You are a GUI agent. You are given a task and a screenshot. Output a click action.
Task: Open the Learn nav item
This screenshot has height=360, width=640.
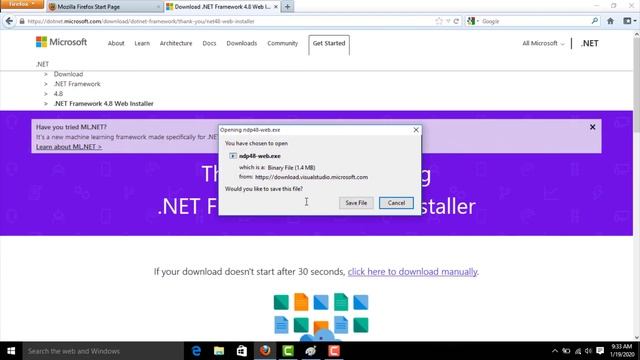pos(142,43)
